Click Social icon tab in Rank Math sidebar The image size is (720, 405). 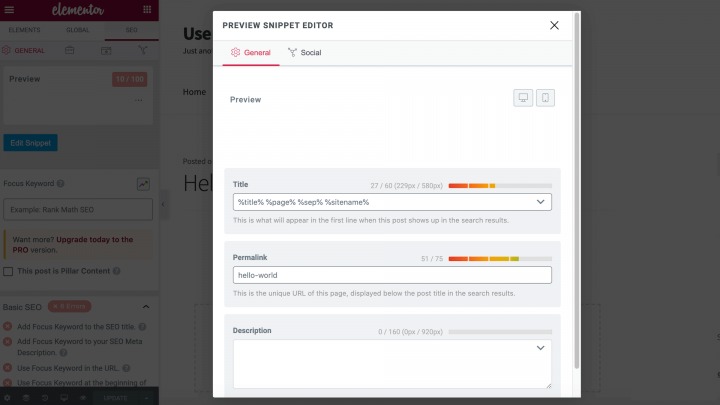143,49
